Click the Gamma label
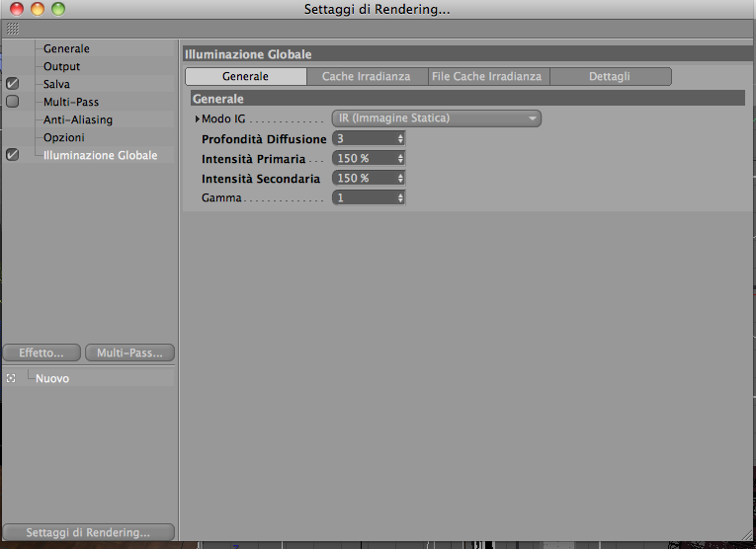The height and width of the screenshot is (549, 756). pos(221,197)
